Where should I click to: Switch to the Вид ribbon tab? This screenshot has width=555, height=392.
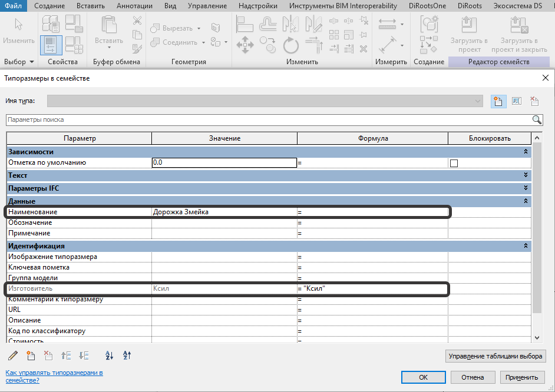tap(170, 6)
